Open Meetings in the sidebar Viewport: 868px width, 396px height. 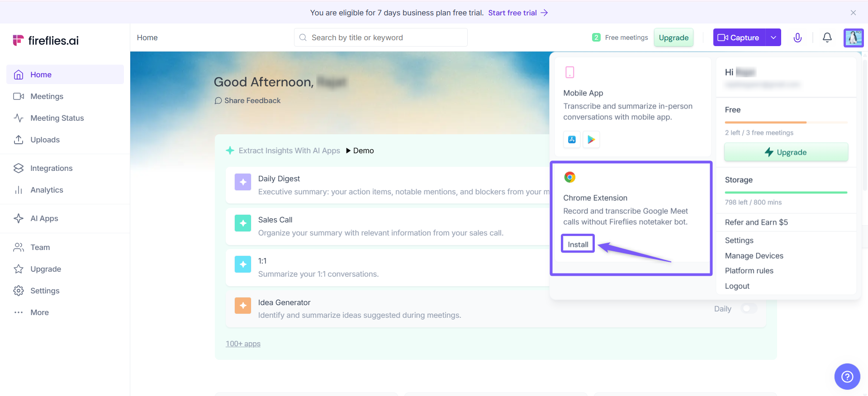(x=47, y=96)
